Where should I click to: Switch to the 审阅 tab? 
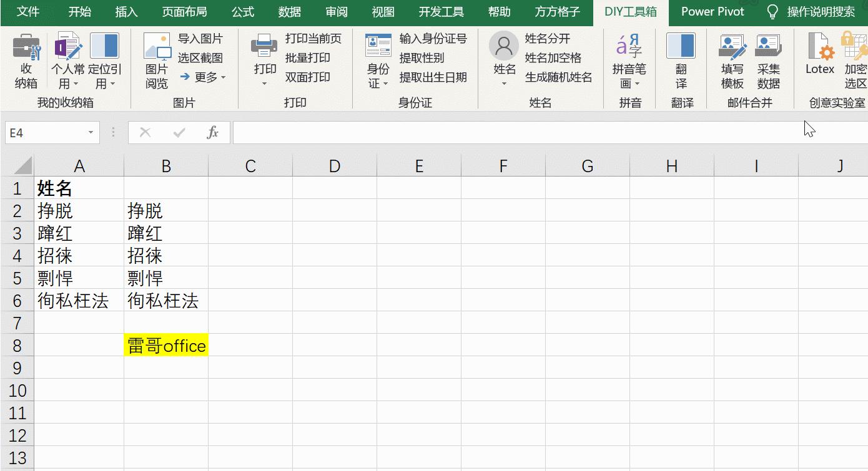pos(337,12)
